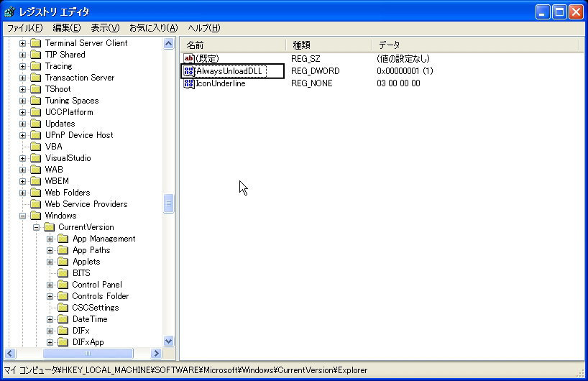Maximize the registry editor window

pos(559,12)
